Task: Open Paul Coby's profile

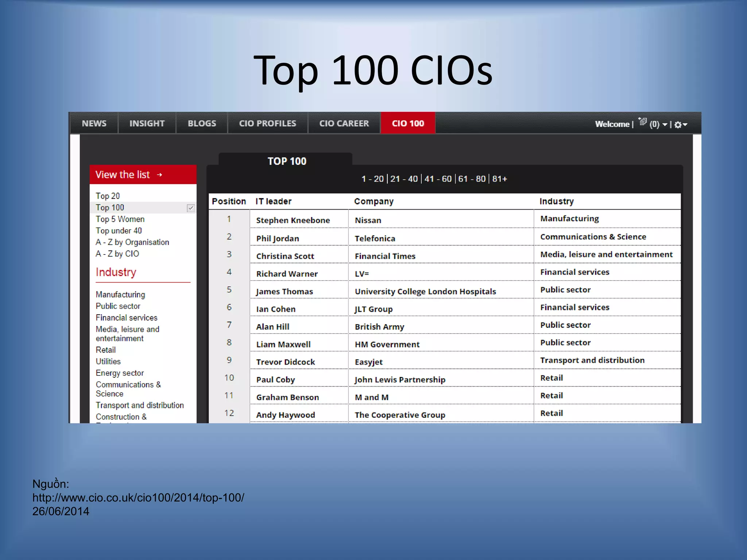Action: (x=275, y=380)
